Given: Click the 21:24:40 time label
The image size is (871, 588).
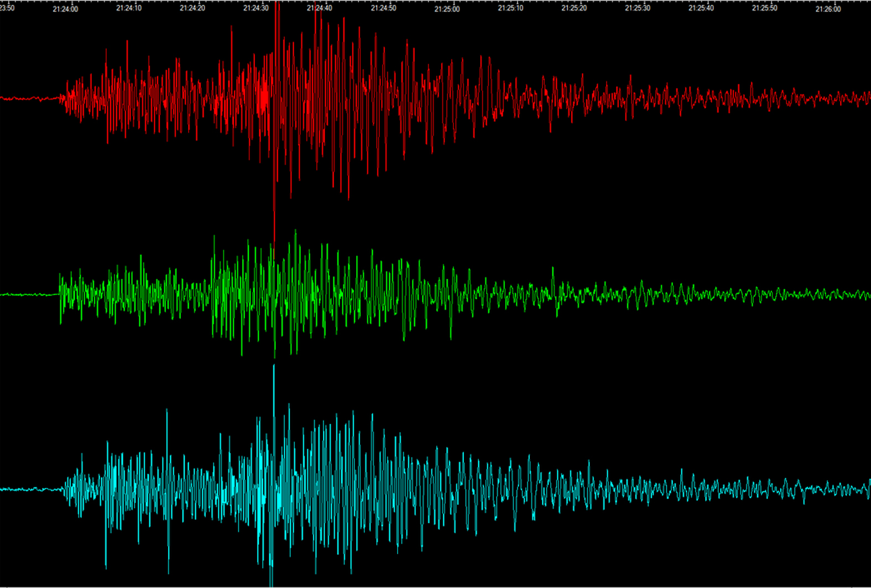Looking at the screenshot, I should click(x=320, y=8).
